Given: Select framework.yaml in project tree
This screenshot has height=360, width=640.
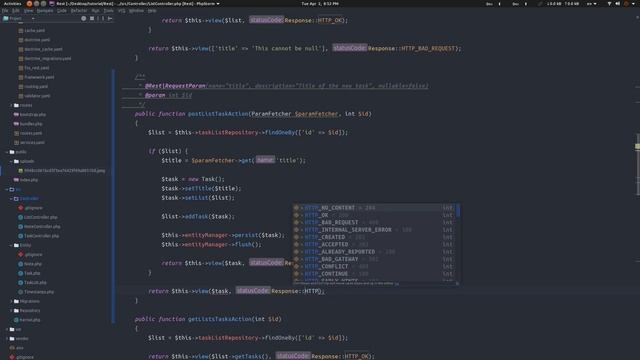Looking at the screenshot, I should pos(36,77).
